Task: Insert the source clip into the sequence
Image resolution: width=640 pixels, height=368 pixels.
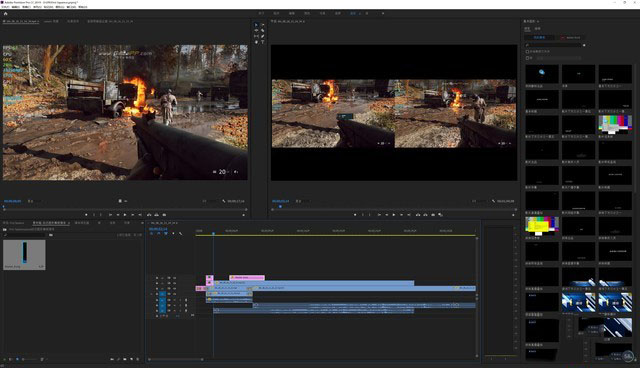Action: (x=149, y=215)
